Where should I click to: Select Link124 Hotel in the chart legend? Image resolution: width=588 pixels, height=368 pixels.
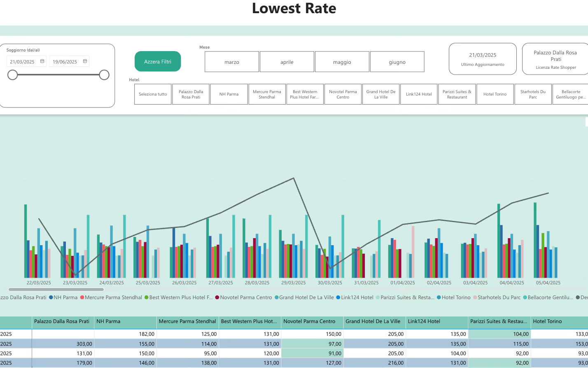pos(355,298)
